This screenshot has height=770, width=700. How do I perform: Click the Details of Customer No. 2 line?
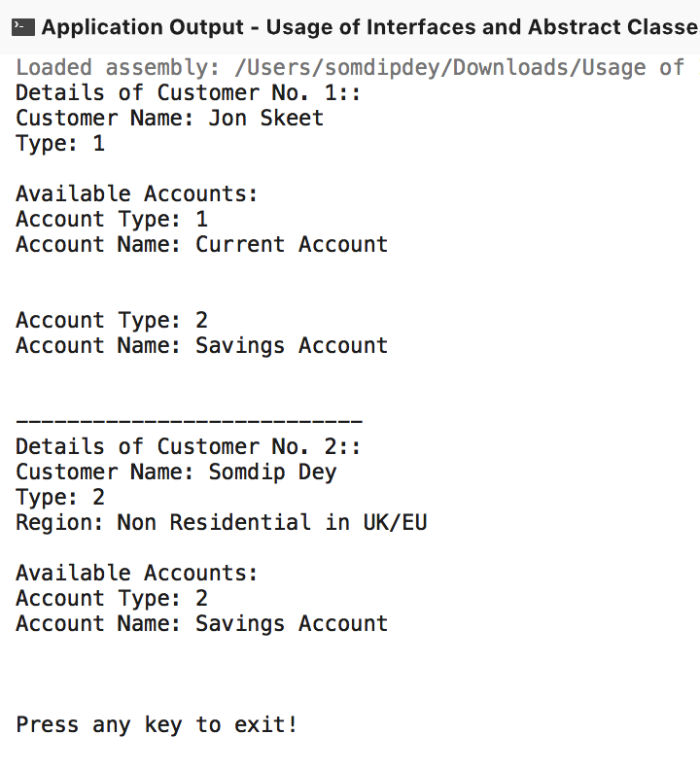click(189, 447)
